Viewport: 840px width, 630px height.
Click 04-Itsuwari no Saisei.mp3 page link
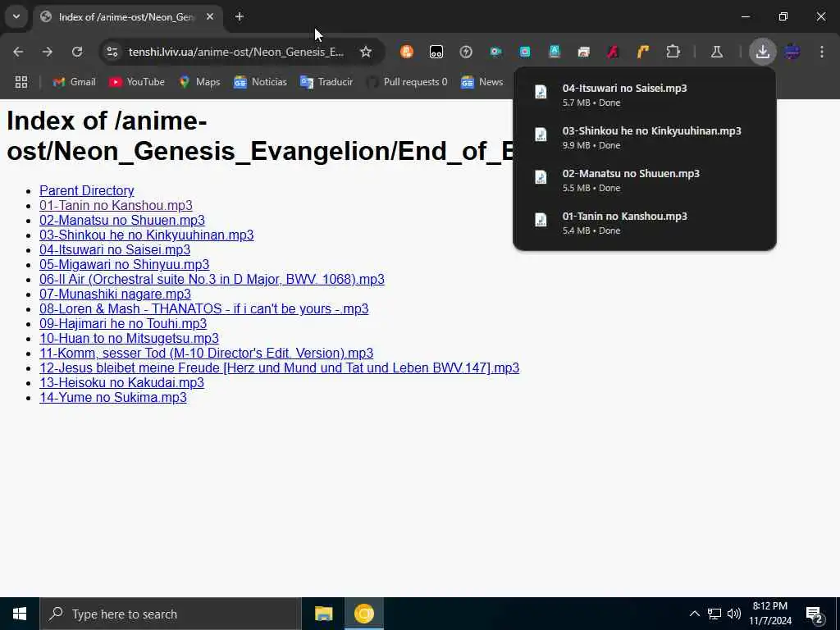point(115,249)
